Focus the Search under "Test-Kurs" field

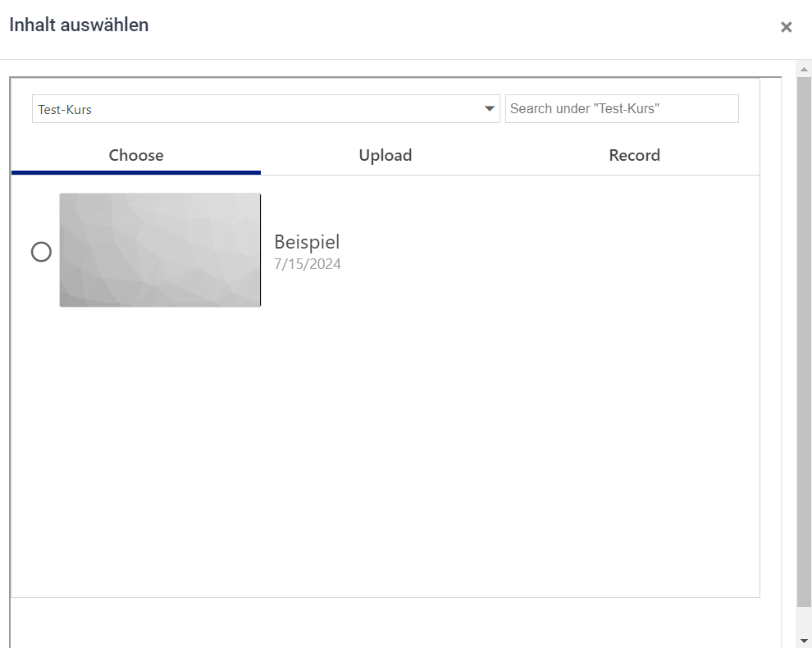622,109
